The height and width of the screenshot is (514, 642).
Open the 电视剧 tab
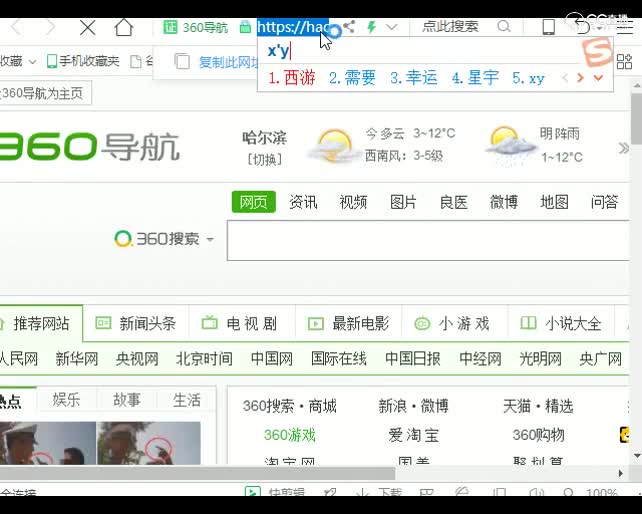pos(240,324)
